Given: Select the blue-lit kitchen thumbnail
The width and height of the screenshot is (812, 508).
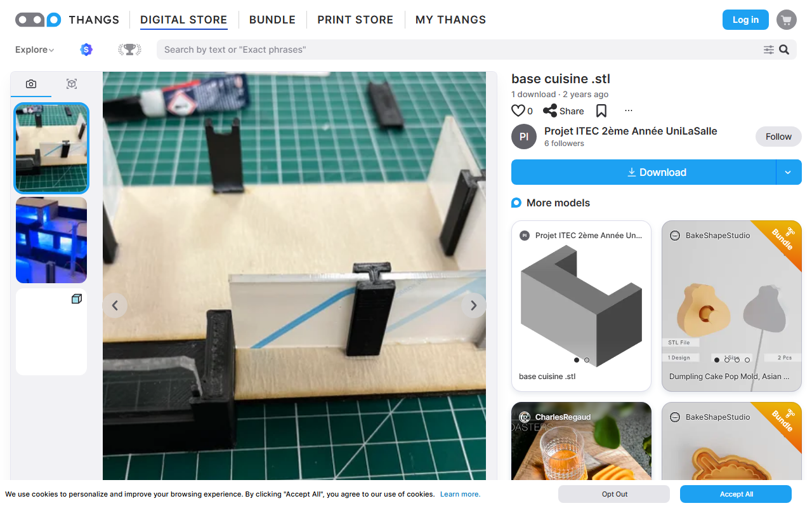Looking at the screenshot, I should 51,240.
